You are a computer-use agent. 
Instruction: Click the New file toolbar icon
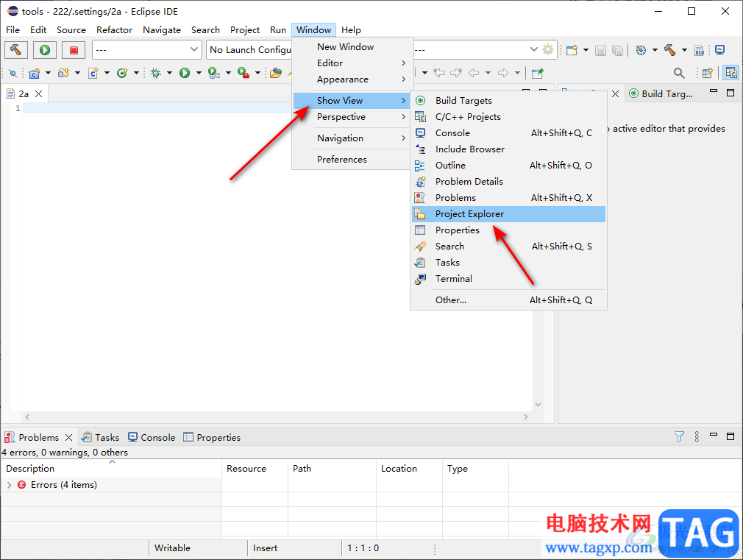click(572, 50)
